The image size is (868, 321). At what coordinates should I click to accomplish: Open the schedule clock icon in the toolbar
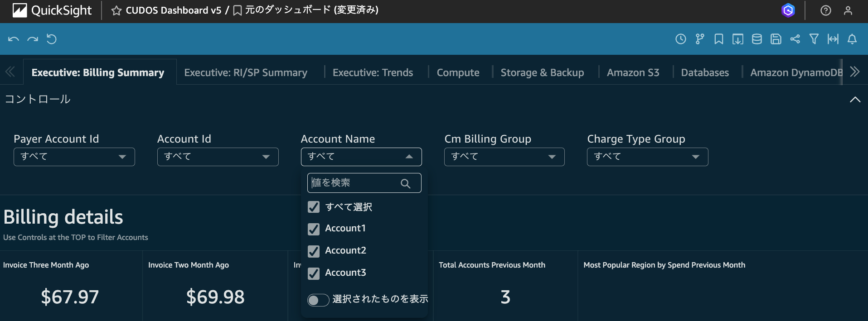tap(681, 39)
